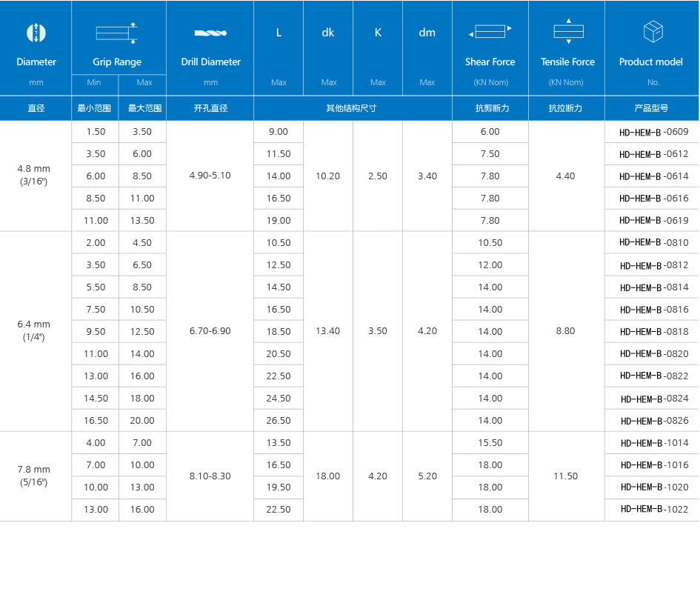Click the Grip Range icon

coord(117,33)
